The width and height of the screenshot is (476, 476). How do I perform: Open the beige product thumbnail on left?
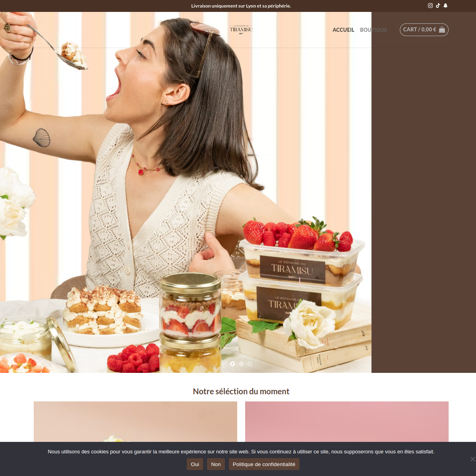pyautogui.click(x=135, y=421)
